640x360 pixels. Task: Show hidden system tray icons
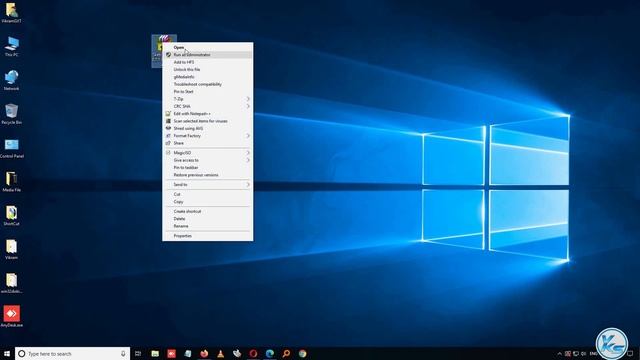coord(560,353)
